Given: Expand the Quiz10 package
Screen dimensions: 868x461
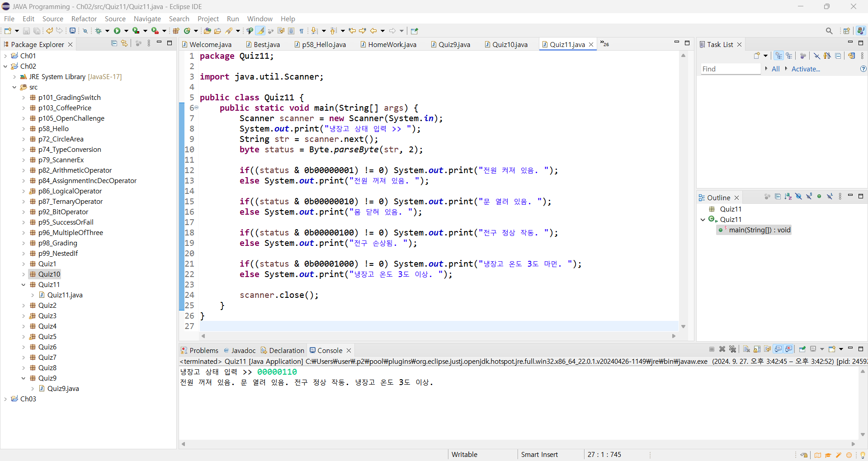Looking at the screenshot, I should click(x=24, y=274).
